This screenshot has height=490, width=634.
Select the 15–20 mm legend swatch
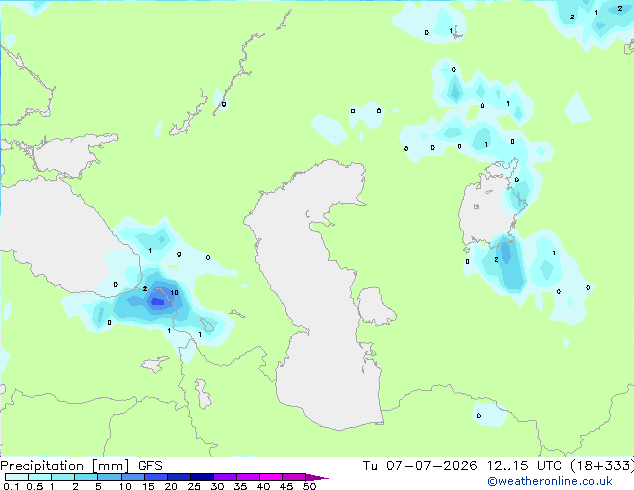[x=156, y=477]
